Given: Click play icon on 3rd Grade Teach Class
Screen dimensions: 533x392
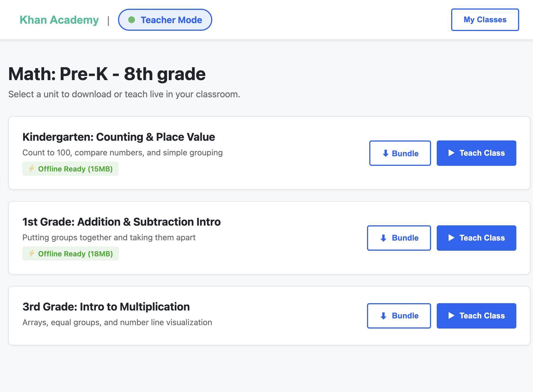Looking at the screenshot, I should 451,316.
